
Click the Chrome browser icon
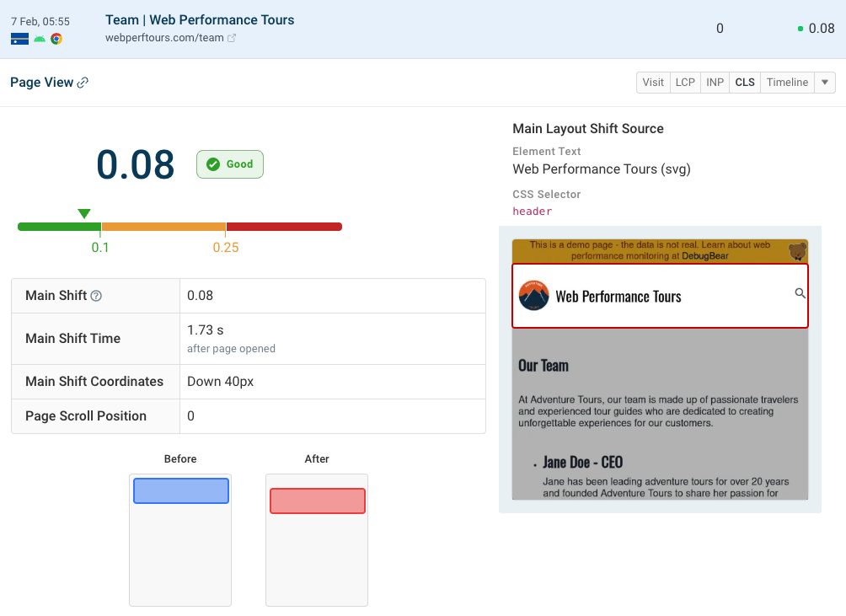pos(56,39)
